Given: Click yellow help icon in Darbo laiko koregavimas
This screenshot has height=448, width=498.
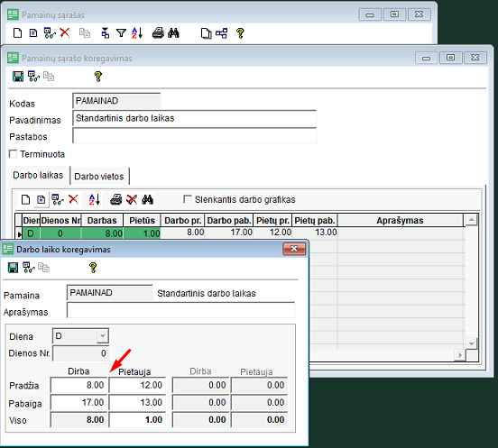Looking at the screenshot, I should [x=93, y=268].
